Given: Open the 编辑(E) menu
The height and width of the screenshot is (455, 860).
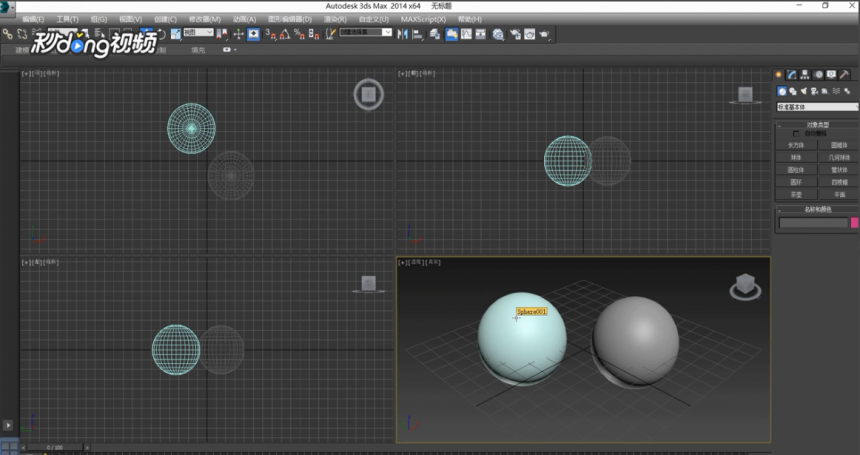Looking at the screenshot, I should pos(33,19).
